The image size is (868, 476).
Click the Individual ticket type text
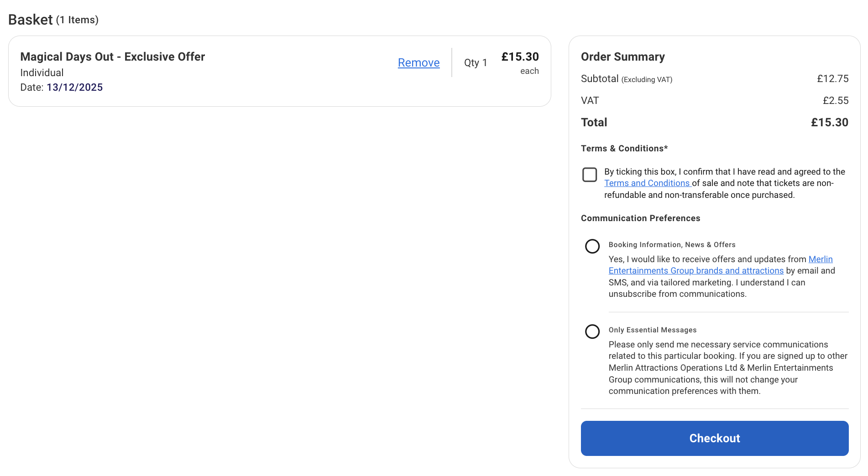click(x=42, y=73)
